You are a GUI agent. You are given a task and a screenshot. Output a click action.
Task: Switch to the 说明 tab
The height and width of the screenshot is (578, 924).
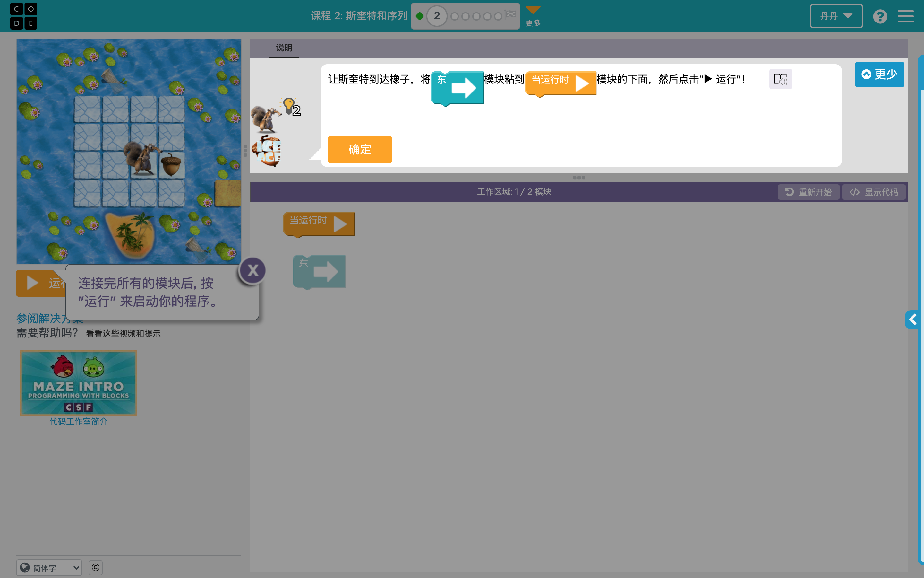click(x=284, y=48)
